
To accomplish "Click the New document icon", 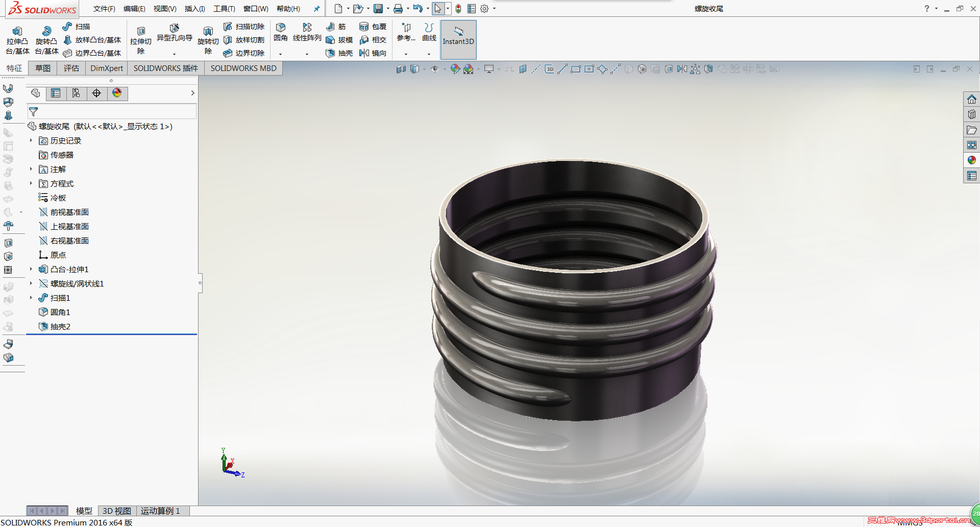I will click(338, 9).
